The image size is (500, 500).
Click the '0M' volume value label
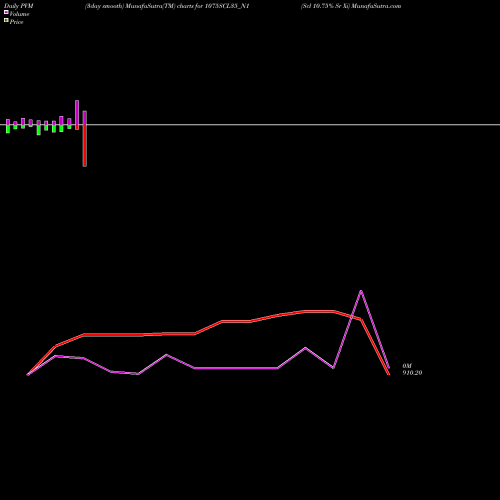pos(407,366)
